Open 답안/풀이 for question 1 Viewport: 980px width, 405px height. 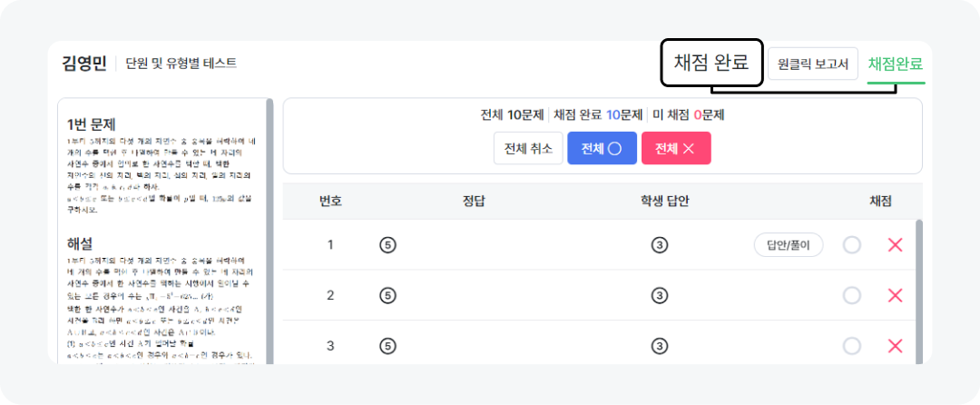coord(788,244)
